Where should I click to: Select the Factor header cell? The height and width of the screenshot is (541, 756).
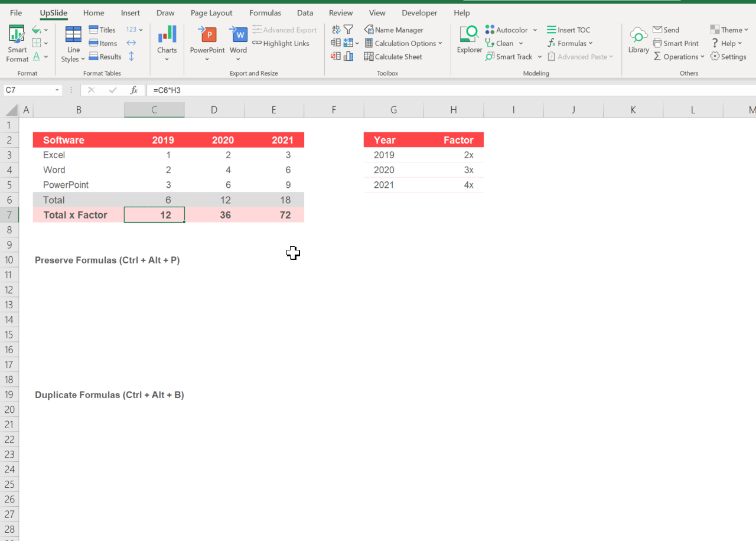point(454,140)
